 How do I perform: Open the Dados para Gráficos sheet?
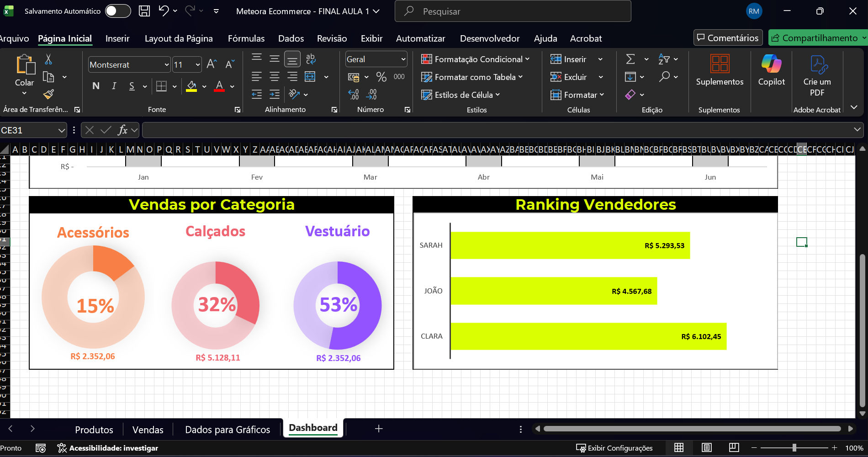(228, 430)
